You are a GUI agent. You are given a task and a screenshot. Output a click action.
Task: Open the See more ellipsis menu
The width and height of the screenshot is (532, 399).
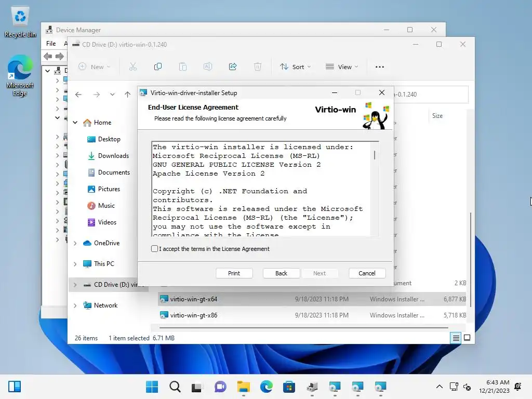tap(380, 67)
